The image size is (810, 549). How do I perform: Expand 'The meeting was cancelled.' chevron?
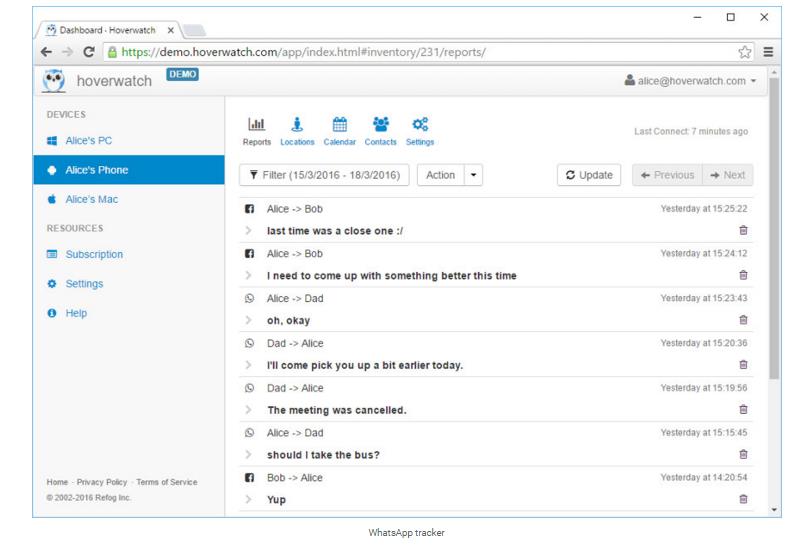(x=248, y=410)
